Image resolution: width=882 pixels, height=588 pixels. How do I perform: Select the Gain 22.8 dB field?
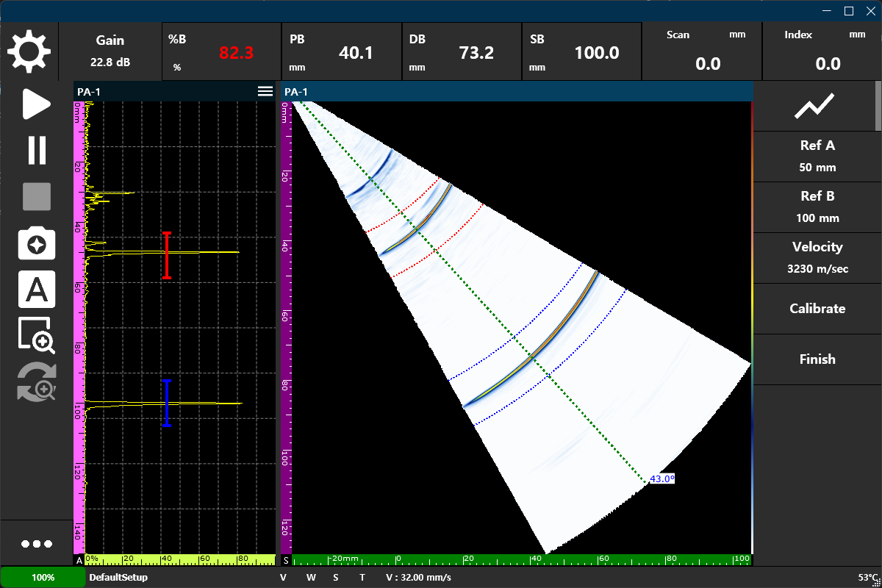[110, 51]
